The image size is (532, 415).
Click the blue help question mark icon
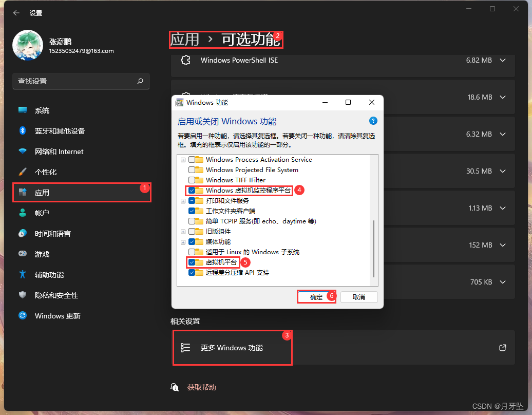pyautogui.click(x=373, y=121)
